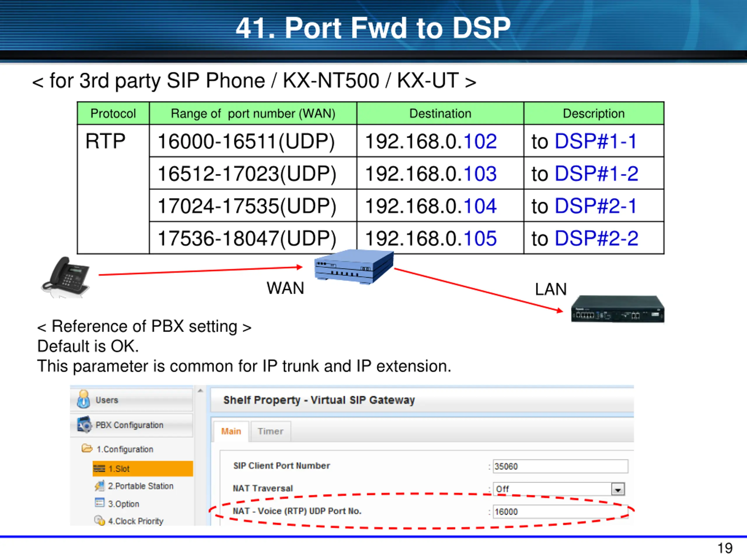Click the PBX Configuration gear icon
The width and height of the screenshot is (747, 560).
click(84, 425)
